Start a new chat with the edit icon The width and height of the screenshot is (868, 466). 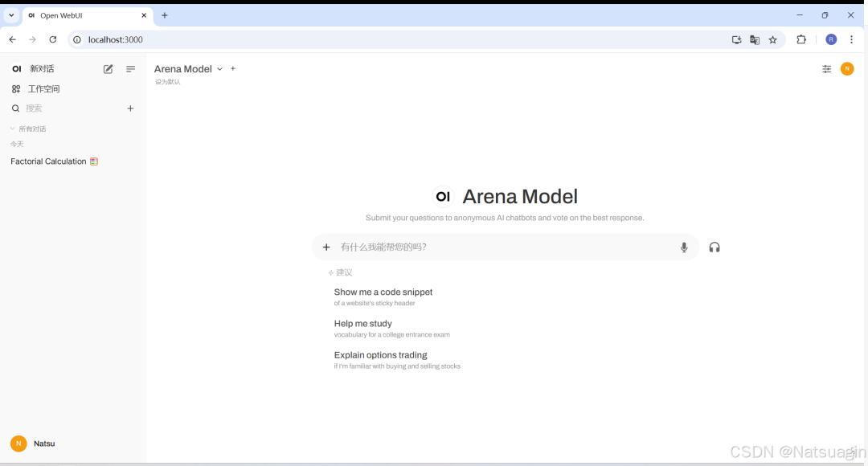pos(108,69)
